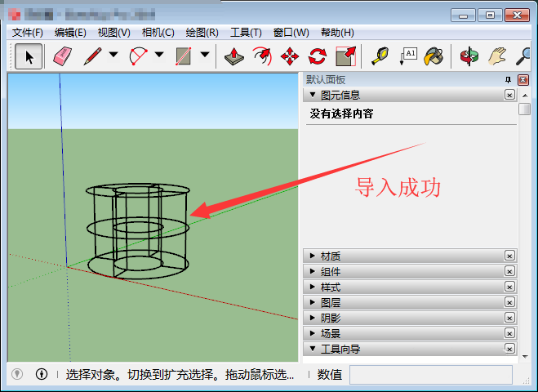Screen dimensions: 538x392
Task: Select the Move tool with four arrows
Action: pos(290,56)
